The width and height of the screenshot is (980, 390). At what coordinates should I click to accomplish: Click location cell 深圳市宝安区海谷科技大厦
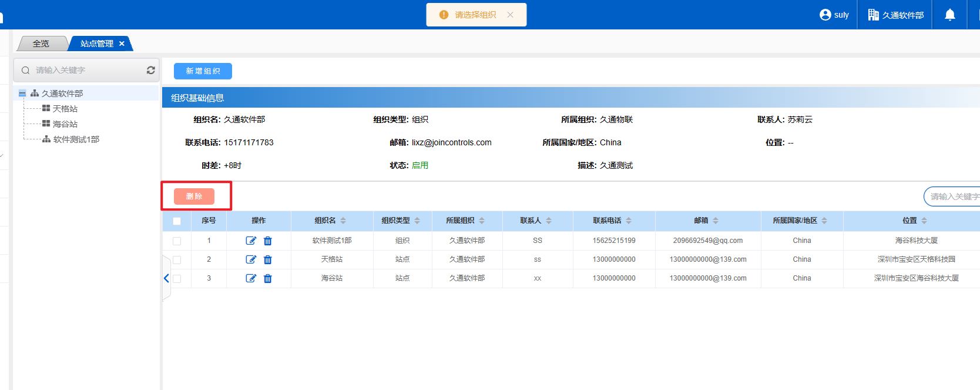coord(916,278)
